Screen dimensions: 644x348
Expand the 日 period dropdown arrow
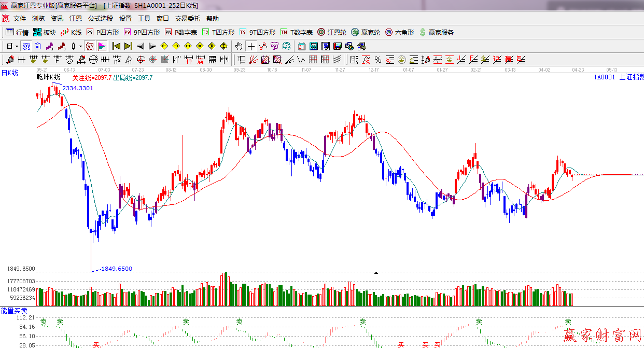pyautogui.click(x=17, y=46)
